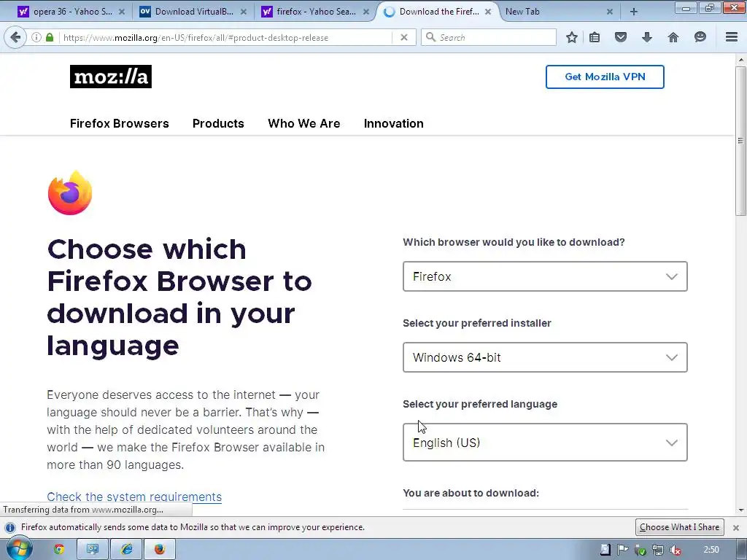Show bookmarks list icon
This screenshot has height=560, width=747.
(595, 37)
